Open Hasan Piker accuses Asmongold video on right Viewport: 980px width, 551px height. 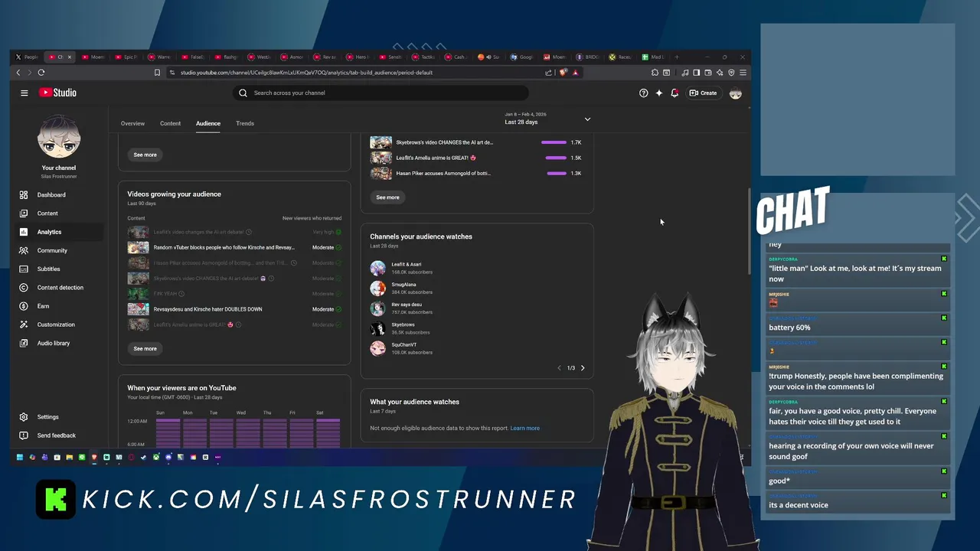pyautogui.click(x=476, y=173)
